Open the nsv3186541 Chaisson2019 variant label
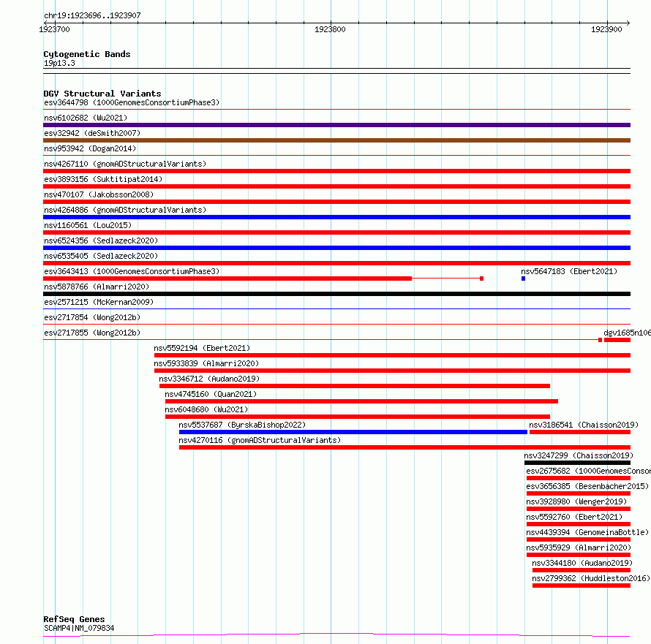 (584, 425)
